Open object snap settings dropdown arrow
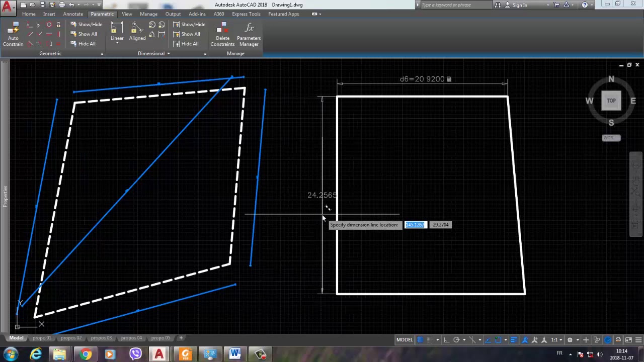The height and width of the screenshot is (362, 644). [x=505, y=340]
